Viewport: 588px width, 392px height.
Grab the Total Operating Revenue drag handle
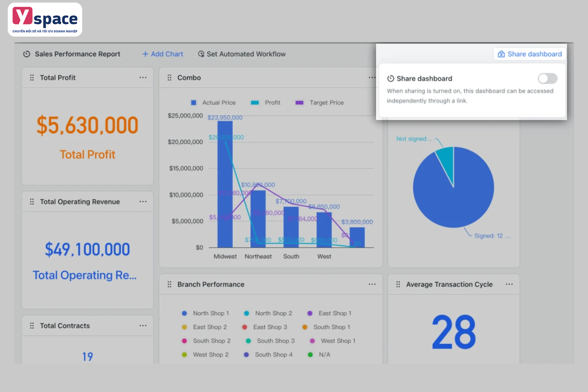32,201
